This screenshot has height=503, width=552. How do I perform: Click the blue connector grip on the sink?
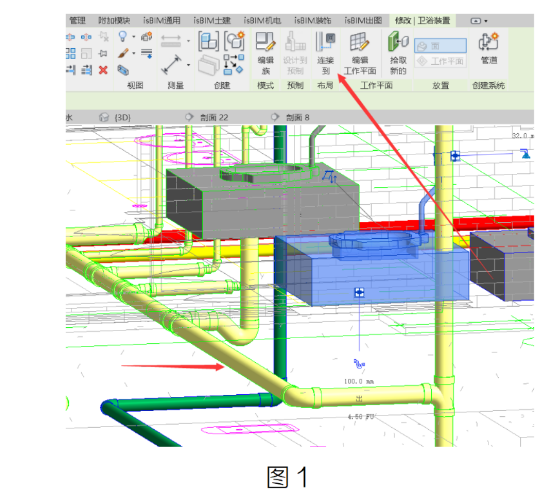coord(359,292)
